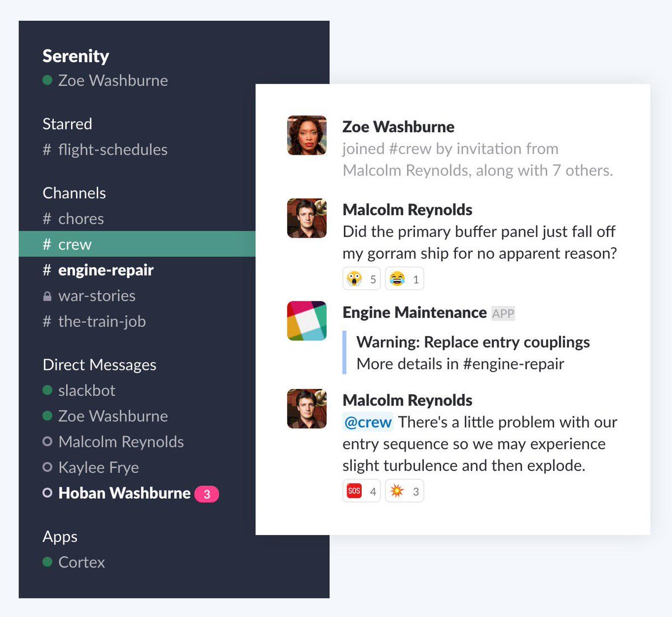Screen dimensions: 672x617
Task: Click the @crew mention in the message
Action: pos(368,422)
